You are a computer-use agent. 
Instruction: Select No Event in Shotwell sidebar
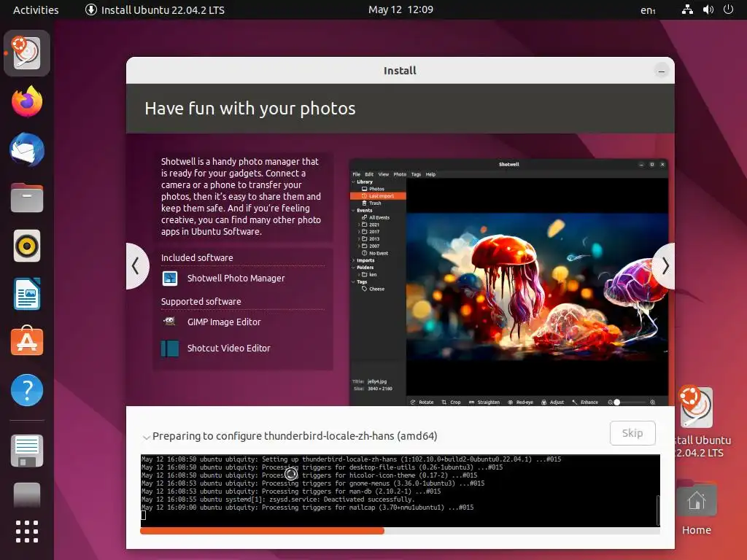pos(375,253)
